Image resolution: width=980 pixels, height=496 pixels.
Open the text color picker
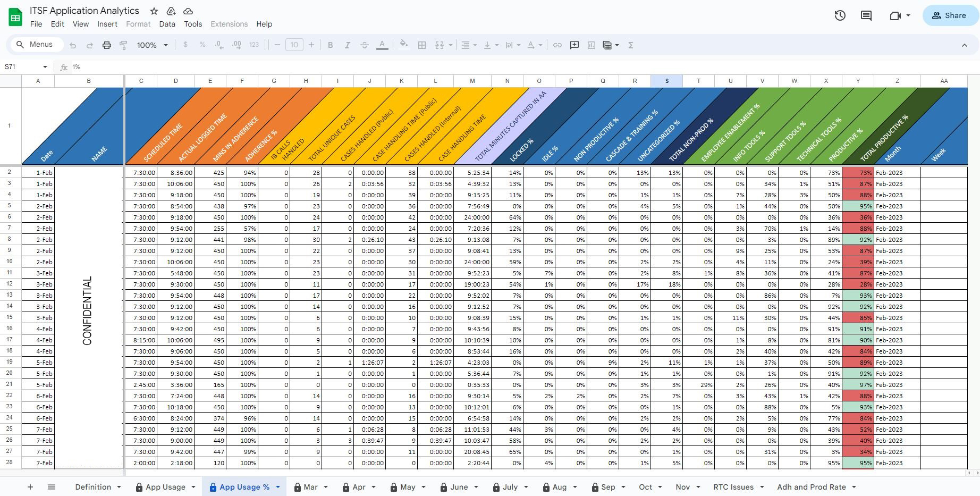pos(382,45)
